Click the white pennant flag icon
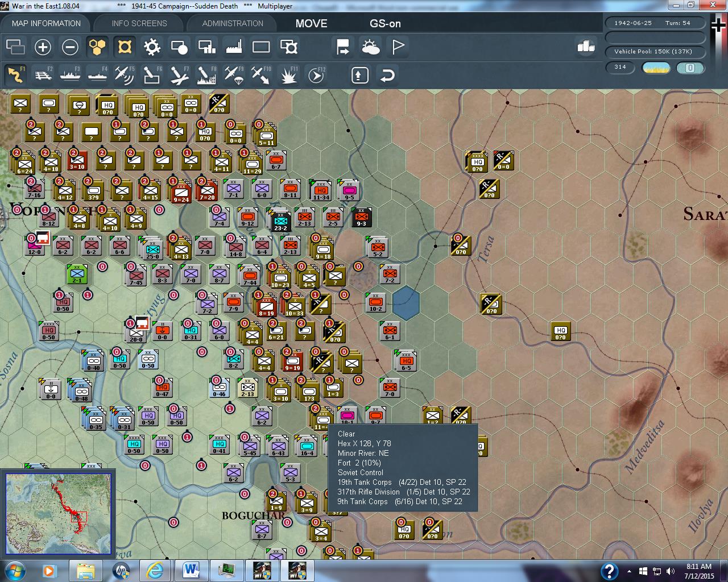This screenshot has height=582, width=728. (x=398, y=47)
